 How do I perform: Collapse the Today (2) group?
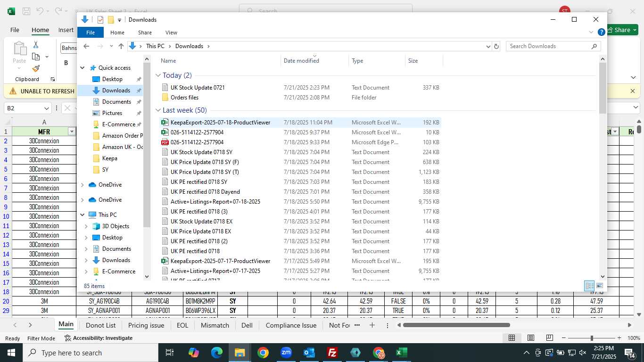(158, 75)
